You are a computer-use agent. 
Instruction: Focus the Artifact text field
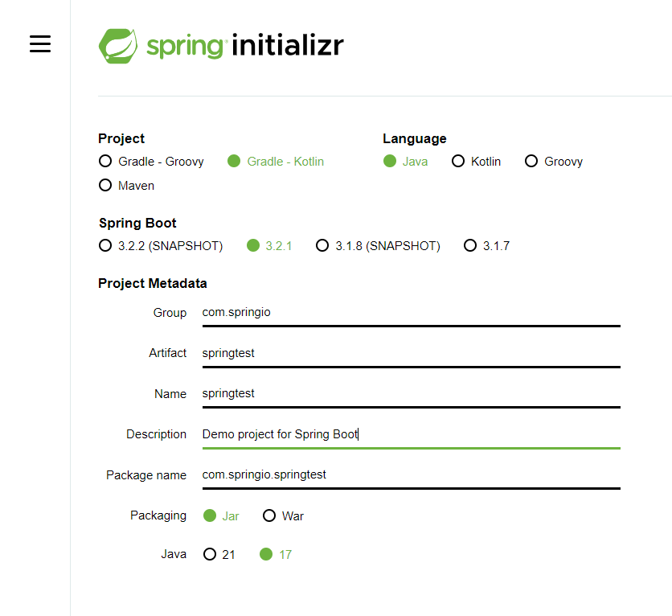point(411,353)
